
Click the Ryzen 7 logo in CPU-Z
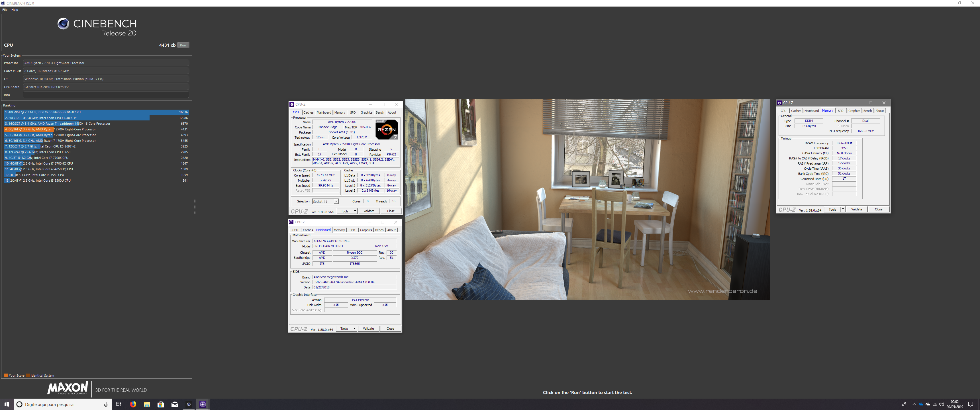coord(387,130)
